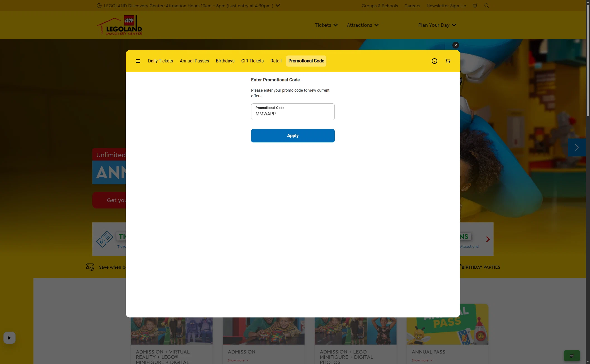Switch to the Retail tab

click(x=276, y=61)
